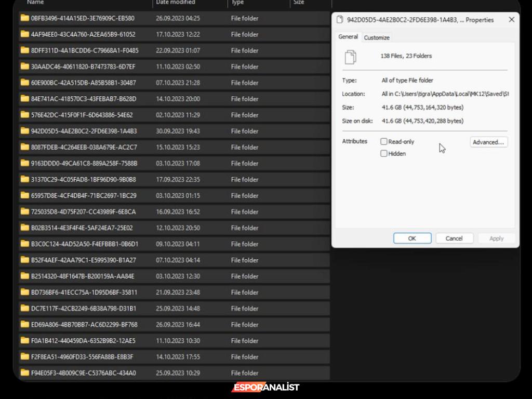The width and height of the screenshot is (532, 399).
Task: Click the multiple files icon in Properties
Action: point(351,57)
